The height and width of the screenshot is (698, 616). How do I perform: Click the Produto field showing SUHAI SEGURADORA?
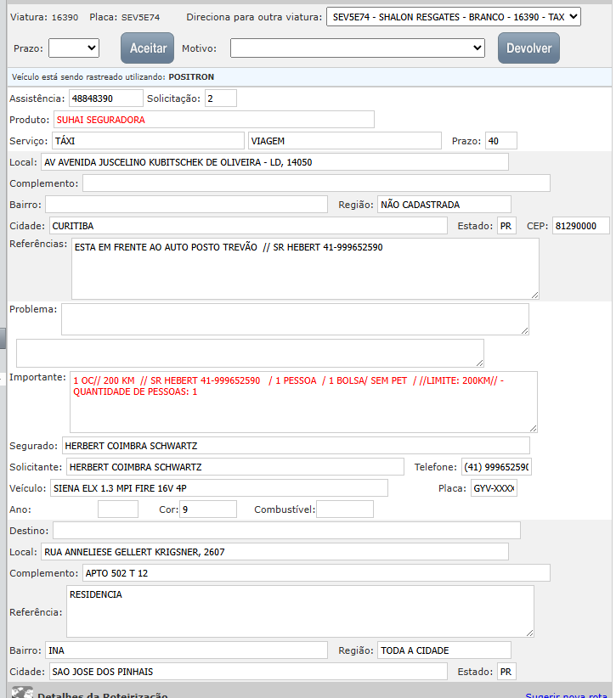pyautogui.click(x=213, y=120)
